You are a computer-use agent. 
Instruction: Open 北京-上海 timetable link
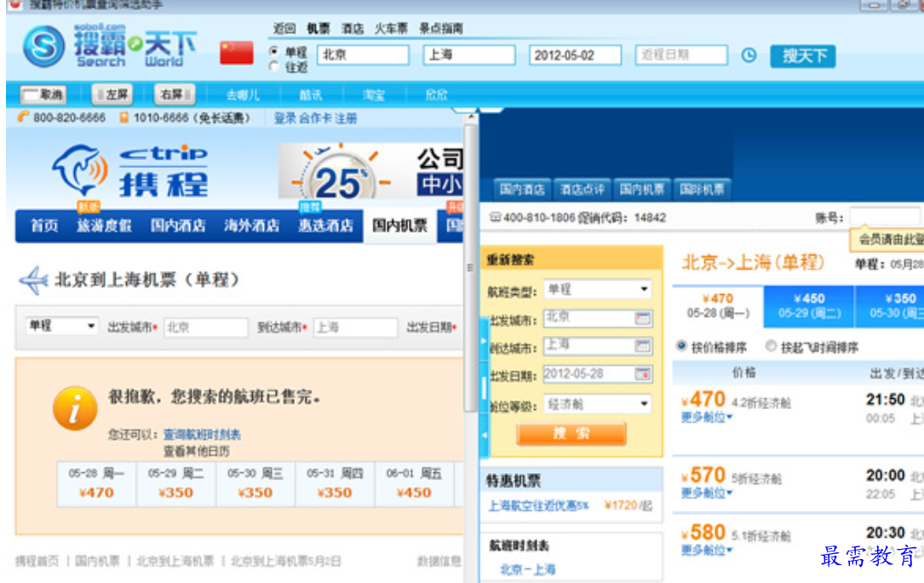528,569
